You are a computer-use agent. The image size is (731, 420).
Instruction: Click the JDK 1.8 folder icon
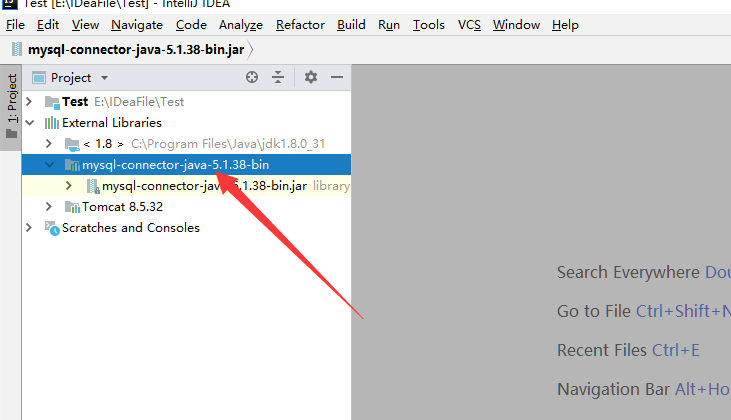72,145
